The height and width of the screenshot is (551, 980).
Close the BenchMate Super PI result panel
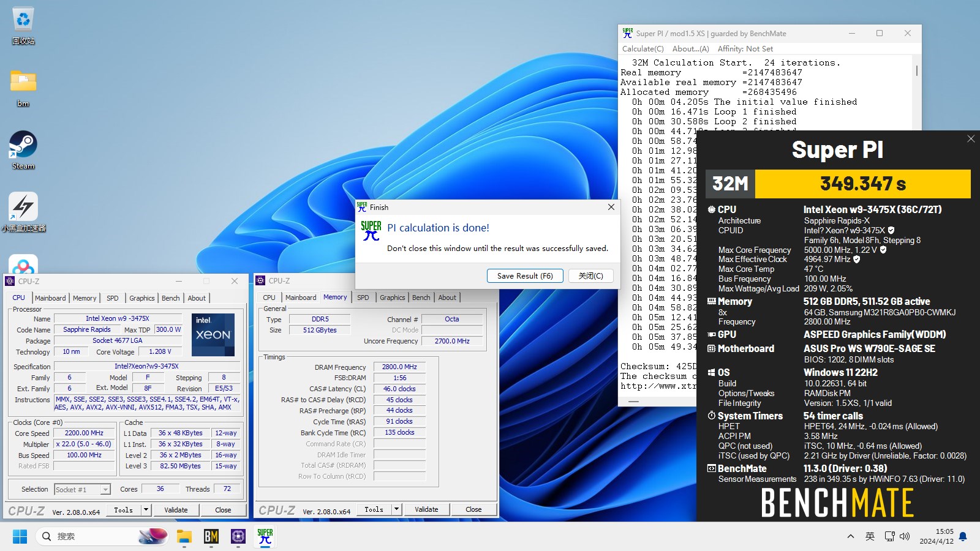pos(971,139)
